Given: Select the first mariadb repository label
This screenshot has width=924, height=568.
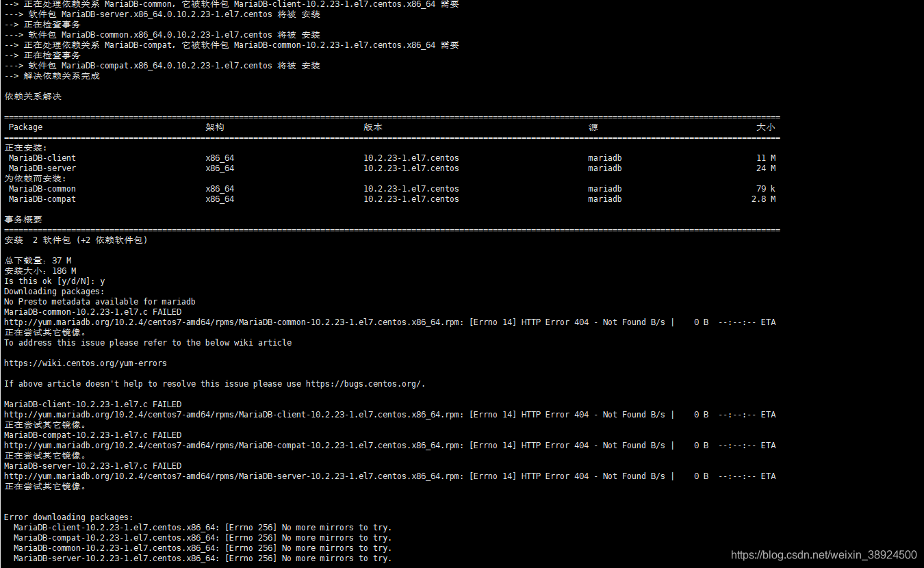Looking at the screenshot, I should pyautogui.click(x=604, y=157).
